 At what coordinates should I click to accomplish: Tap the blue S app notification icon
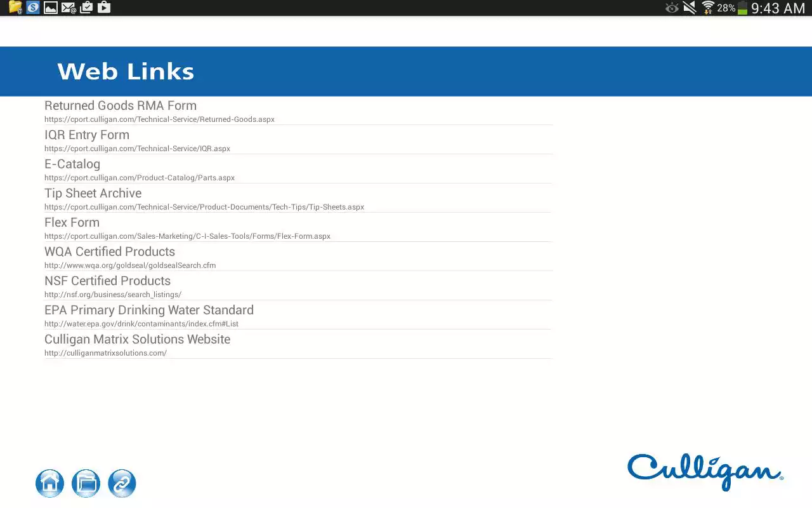point(33,8)
